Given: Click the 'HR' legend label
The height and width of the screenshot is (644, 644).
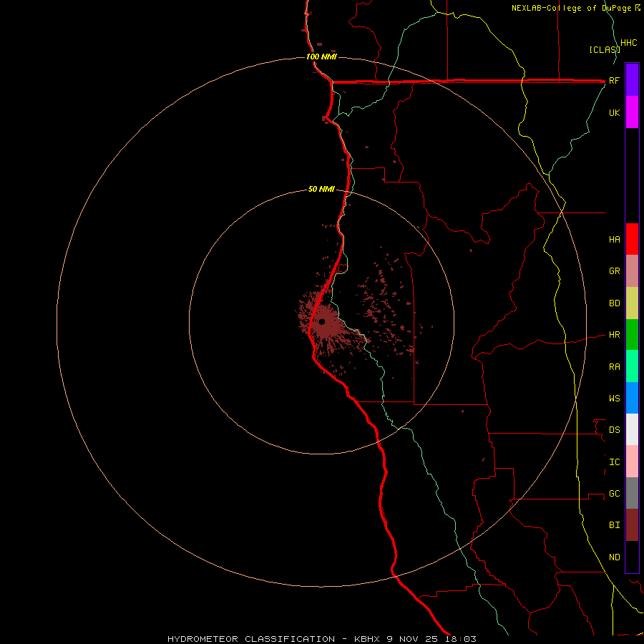Looking at the screenshot, I should coord(614,335).
